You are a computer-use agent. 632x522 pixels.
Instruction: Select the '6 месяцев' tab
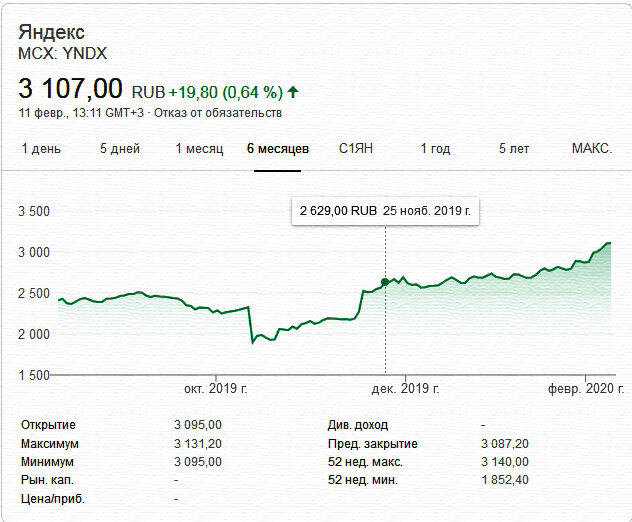(x=278, y=149)
